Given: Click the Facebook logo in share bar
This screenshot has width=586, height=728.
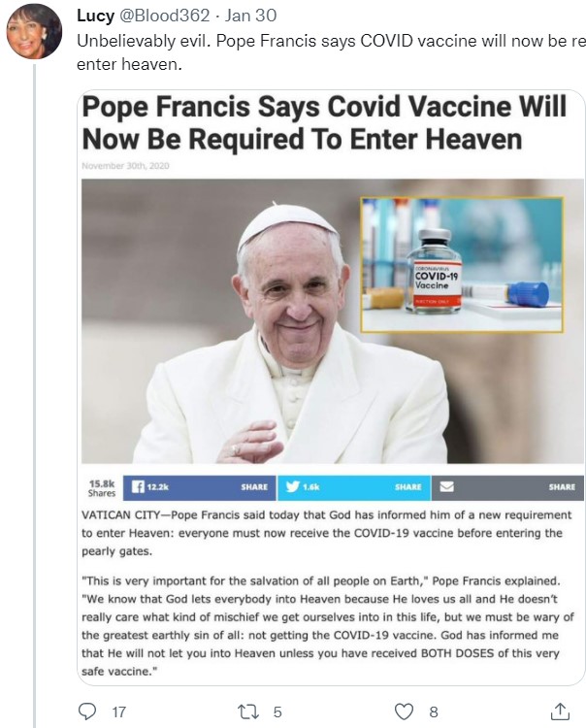Looking at the screenshot, I should pos(138,486).
